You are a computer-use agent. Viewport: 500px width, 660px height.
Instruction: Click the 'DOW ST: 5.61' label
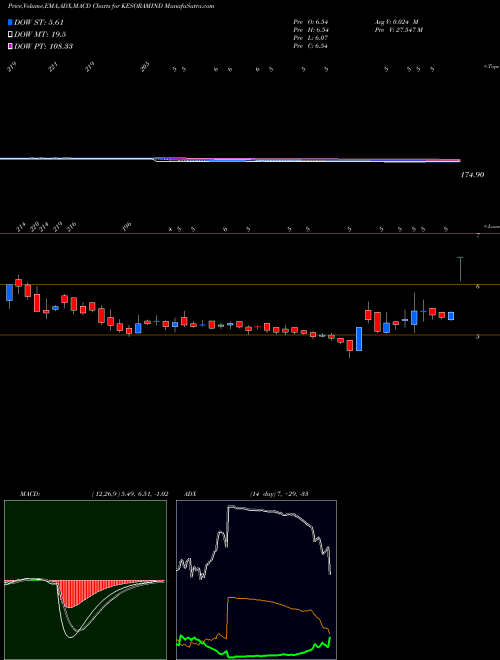[x=39, y=23]
